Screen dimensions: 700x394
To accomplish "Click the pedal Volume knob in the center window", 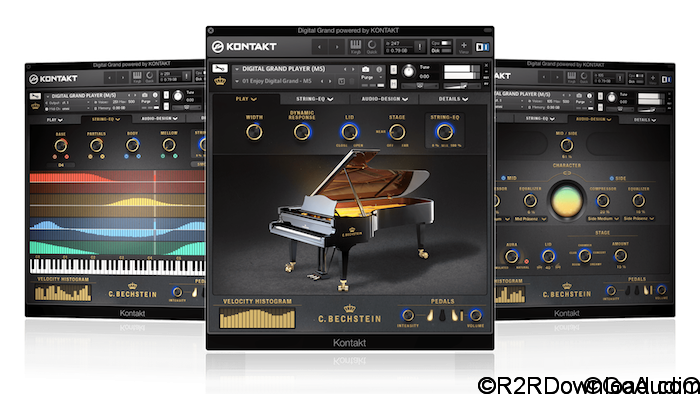I will (475, 315).
